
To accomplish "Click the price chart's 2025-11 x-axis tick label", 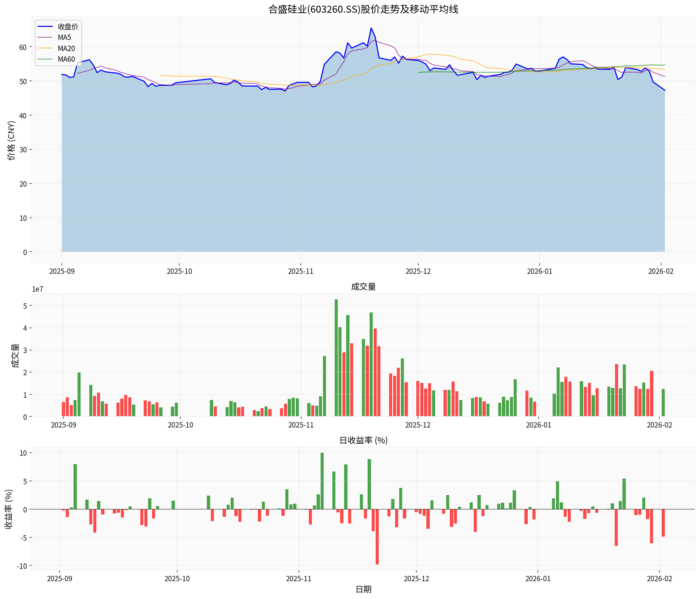I will point(300,271).
